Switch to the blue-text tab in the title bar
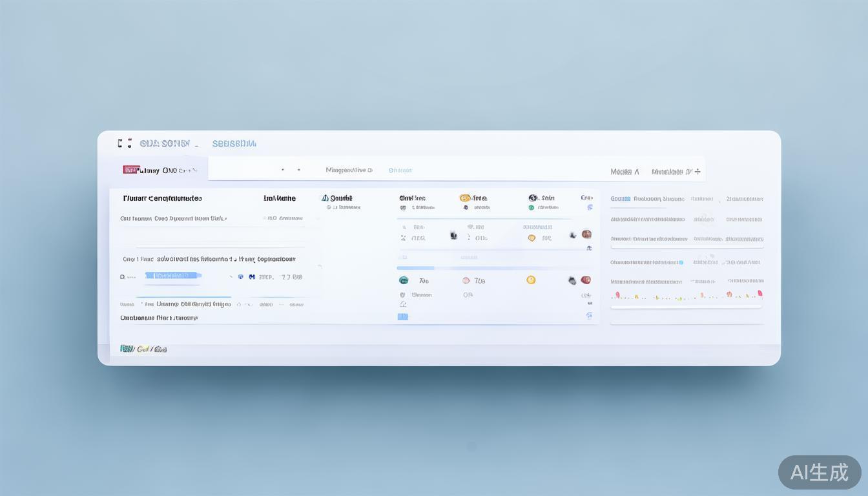868x496 pixels. [234, 143]
